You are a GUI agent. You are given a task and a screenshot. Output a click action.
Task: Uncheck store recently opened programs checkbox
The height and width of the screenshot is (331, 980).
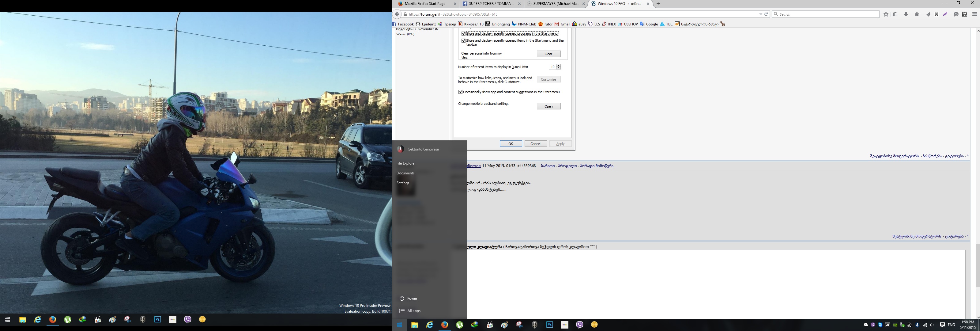(463, 33)
